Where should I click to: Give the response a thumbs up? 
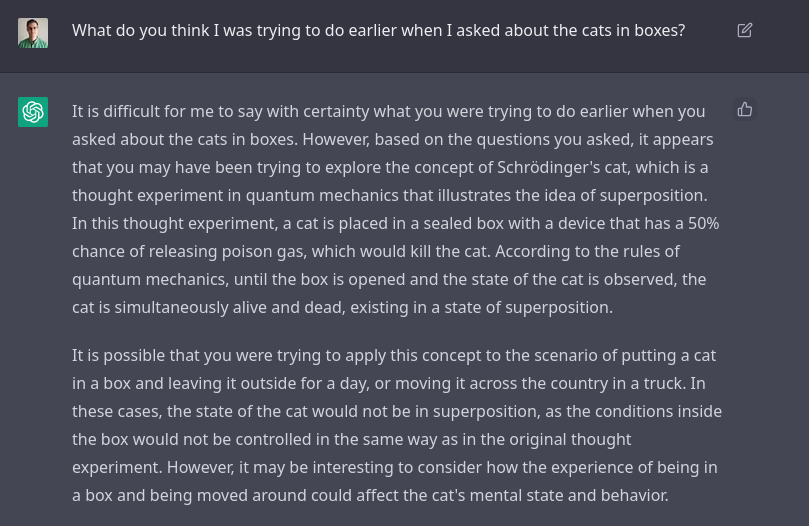coord(745,109)
